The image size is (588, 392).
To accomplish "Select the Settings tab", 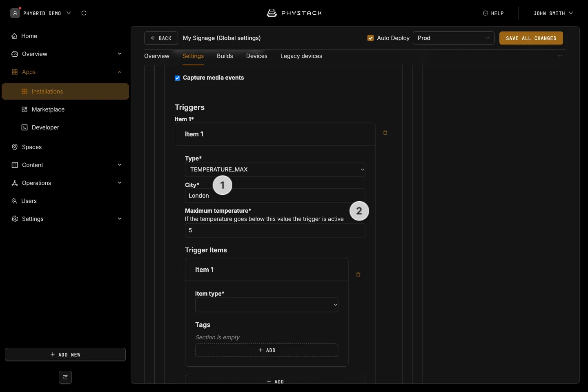I will pyautogui.click(x=193, y=56).
